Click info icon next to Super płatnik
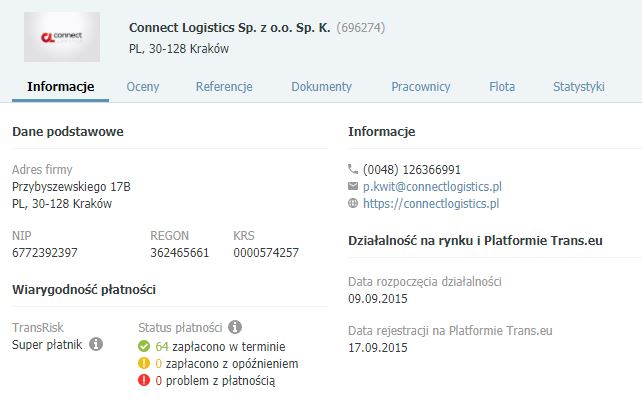Viewport: 642px width, 404px height. (96, 344)
